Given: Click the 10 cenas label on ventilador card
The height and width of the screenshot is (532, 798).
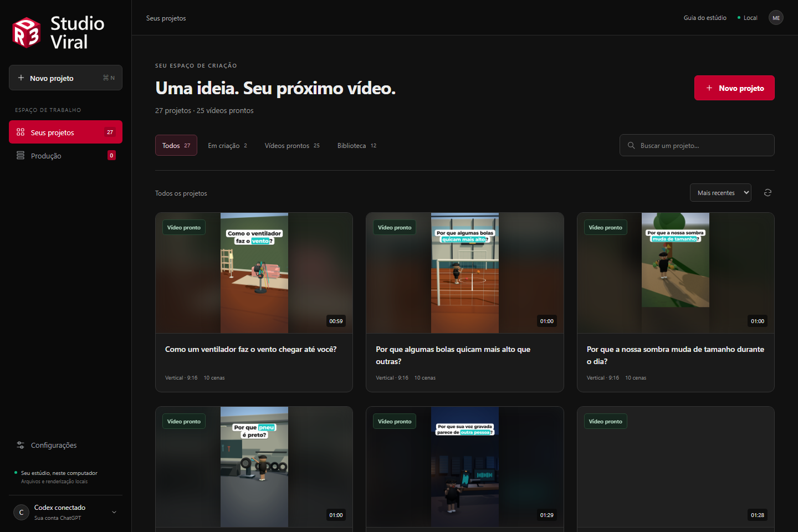Looking at the screenshot, I should 214,378.
